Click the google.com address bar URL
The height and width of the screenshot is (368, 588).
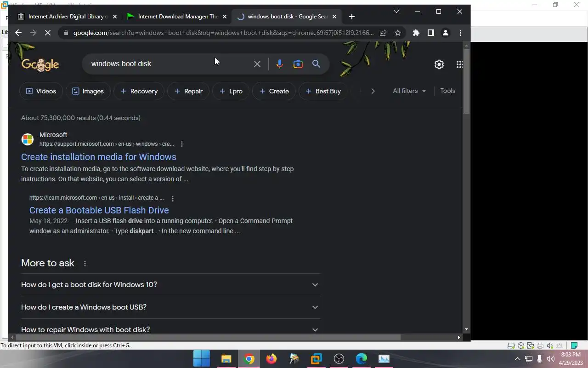pos(224,33)
